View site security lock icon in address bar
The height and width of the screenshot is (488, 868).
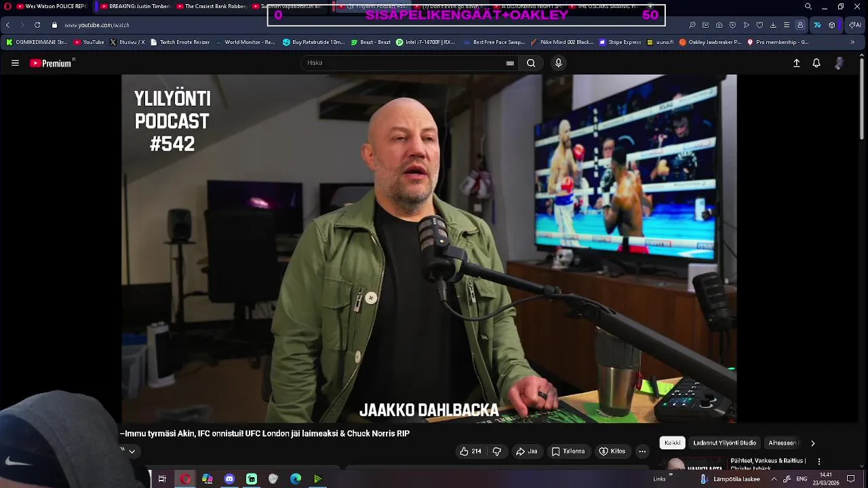click(54, 25)
